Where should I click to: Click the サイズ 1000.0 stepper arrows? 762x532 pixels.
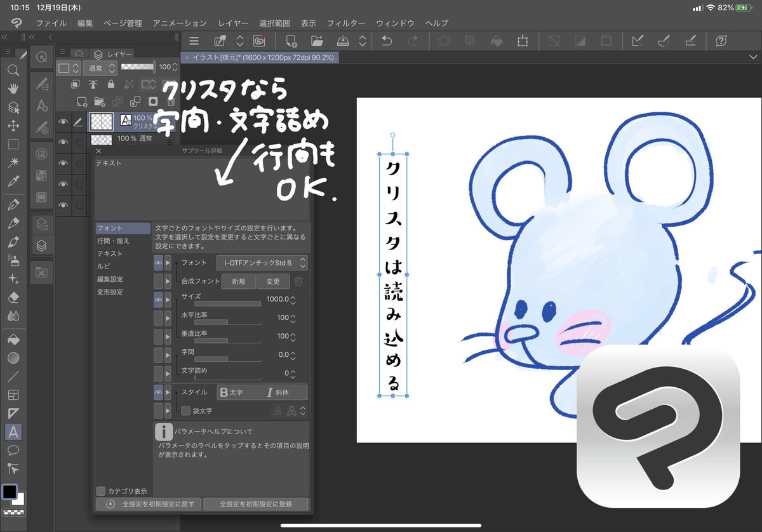(293, 299)
